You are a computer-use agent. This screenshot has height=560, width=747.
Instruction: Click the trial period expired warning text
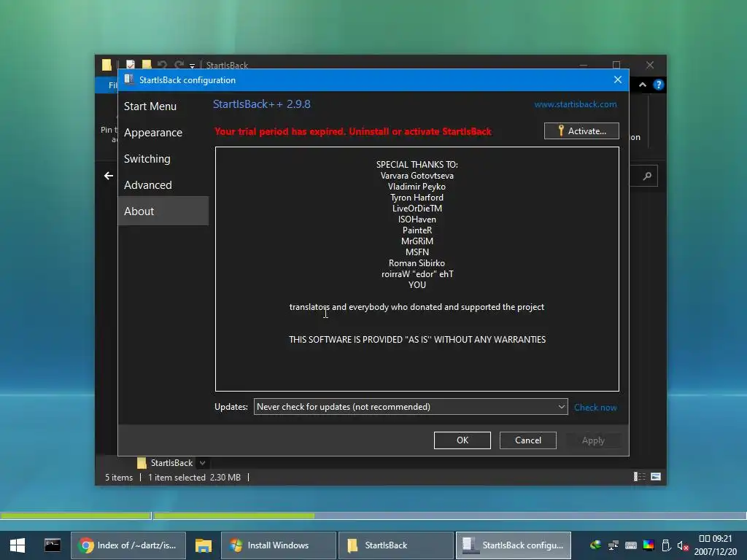(352, 131)
